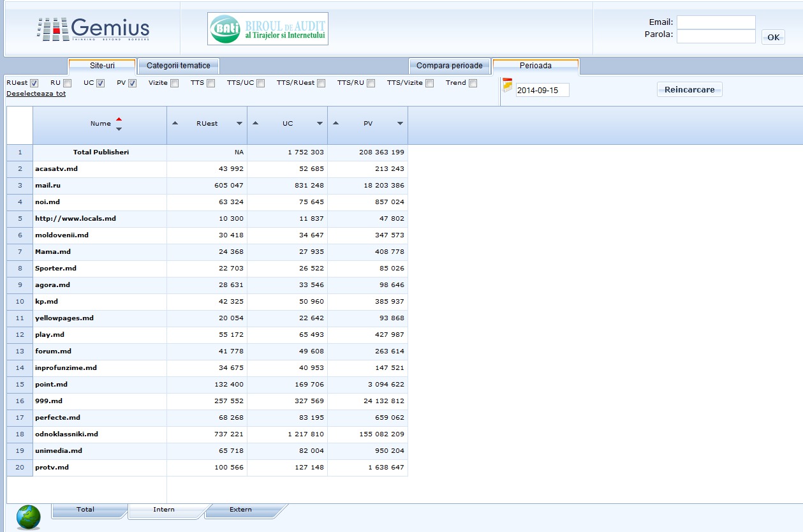Enable the TTS checkbox
The image size is (803, 532).
click(211, 83)
